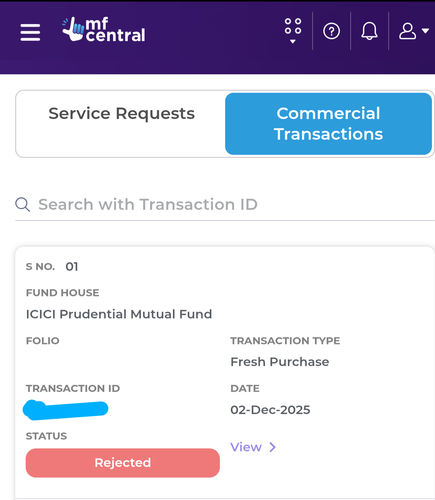Click the Rejected status badge

pos(123,463)
